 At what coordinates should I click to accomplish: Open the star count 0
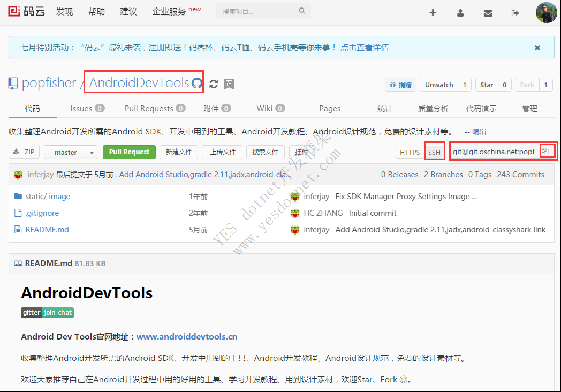[504, 85]
